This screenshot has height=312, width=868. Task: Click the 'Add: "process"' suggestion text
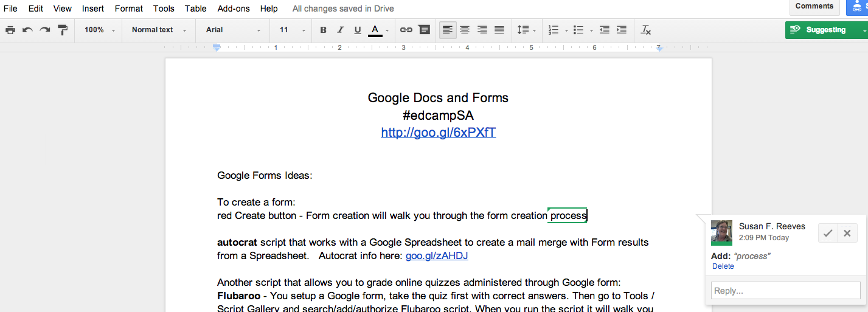[x=740, y=256]
